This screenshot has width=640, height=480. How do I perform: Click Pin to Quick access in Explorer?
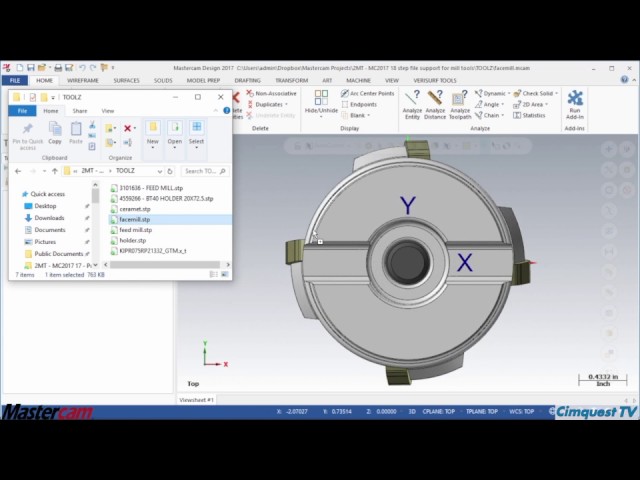point(28,136)
